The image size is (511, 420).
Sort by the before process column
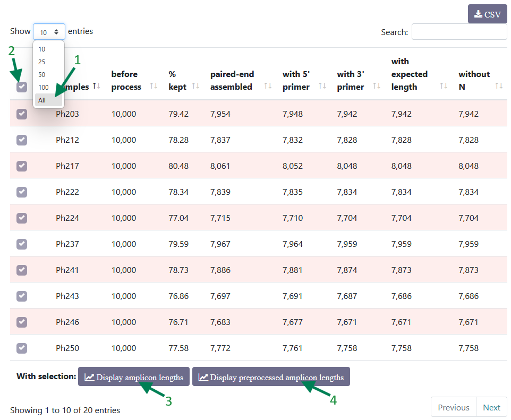point(154,86)
